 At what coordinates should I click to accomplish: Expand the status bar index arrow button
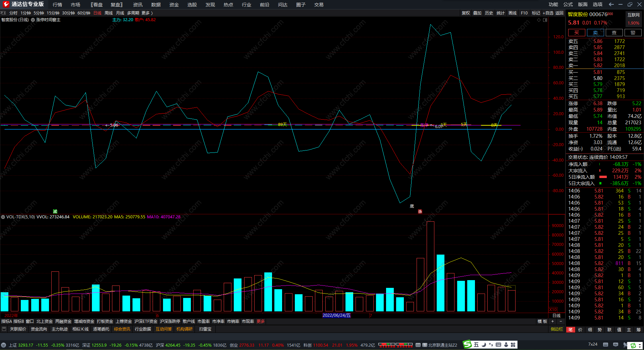[3, 345]
